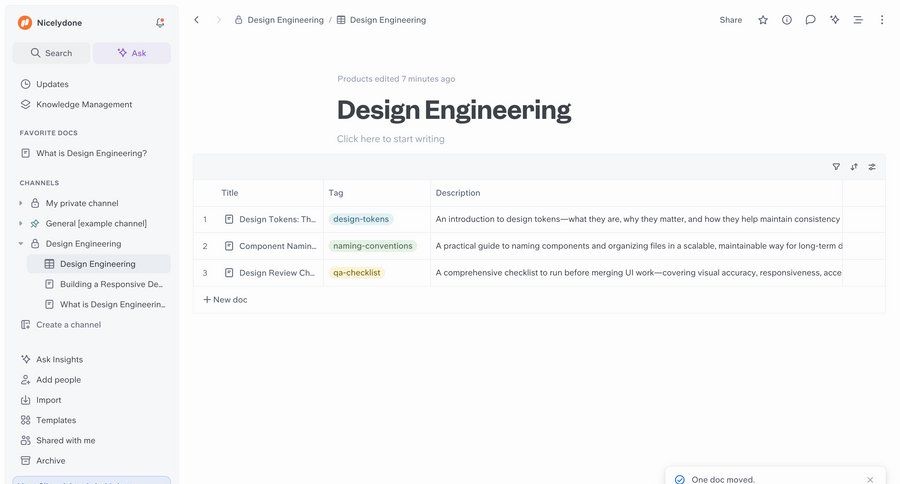This screenshot has height=484, width=900.
Task: Select the design-tokens tag
Action: click(x=361, y=219)
